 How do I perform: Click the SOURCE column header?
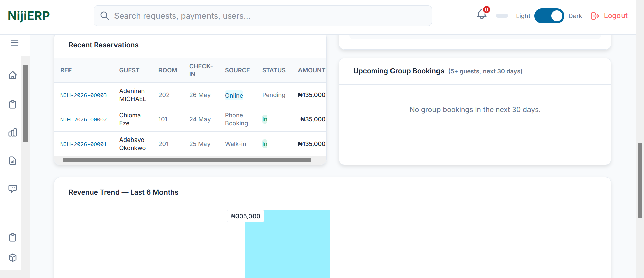pyautogui.click(x=237, y=70)
